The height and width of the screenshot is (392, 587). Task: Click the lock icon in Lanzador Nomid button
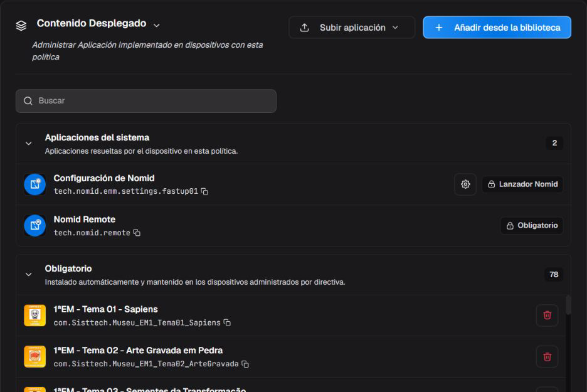click(491, 184)
